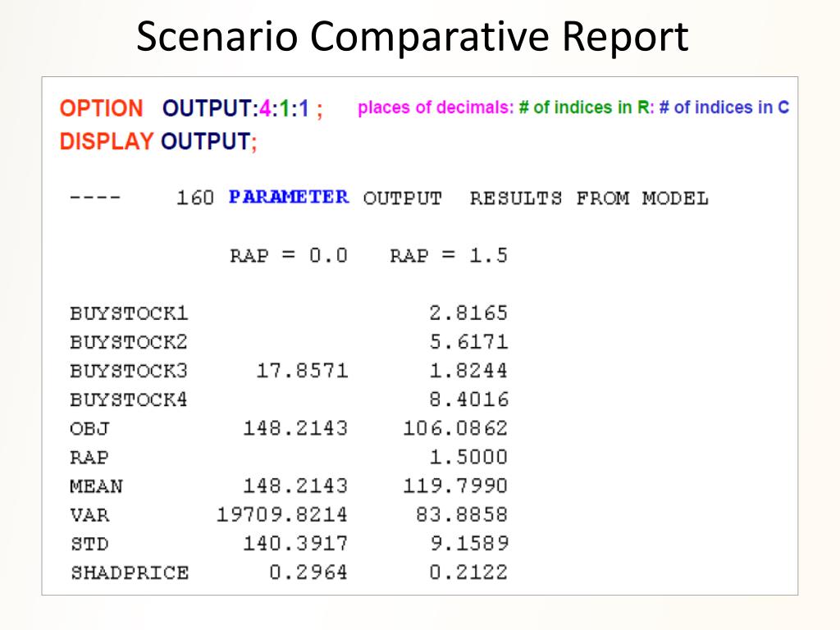The height and width of the screenshot is (630, 840).
Task: Click the value 83.8858
Action: click(462, 515)
